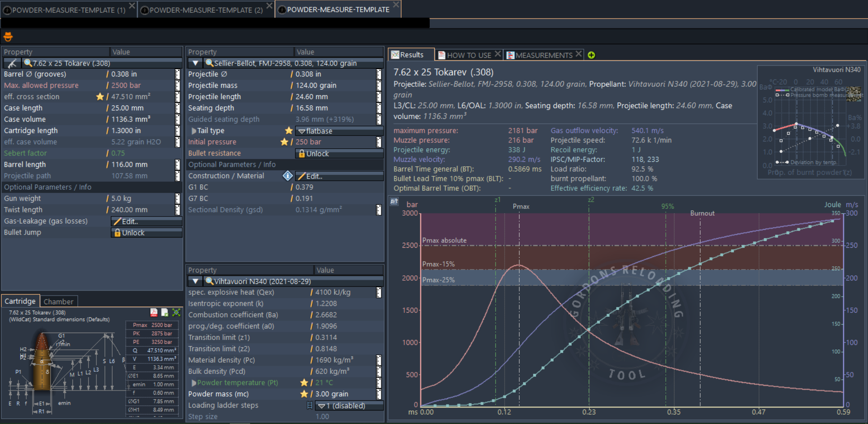
Task: Click the Case length value field
Action: [140, 108]
